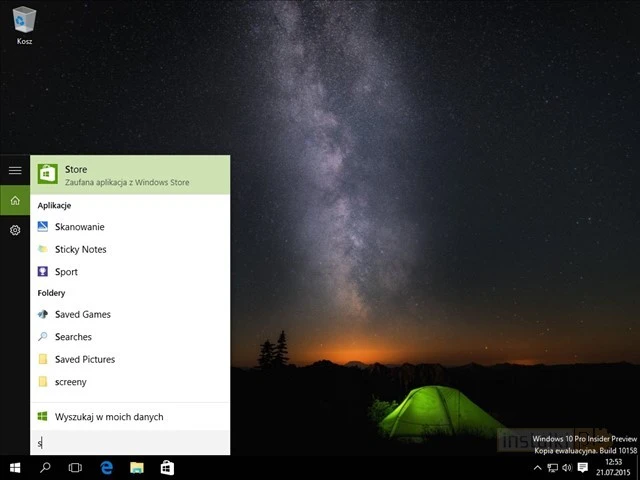Focus the search text input field

[130, 443]
